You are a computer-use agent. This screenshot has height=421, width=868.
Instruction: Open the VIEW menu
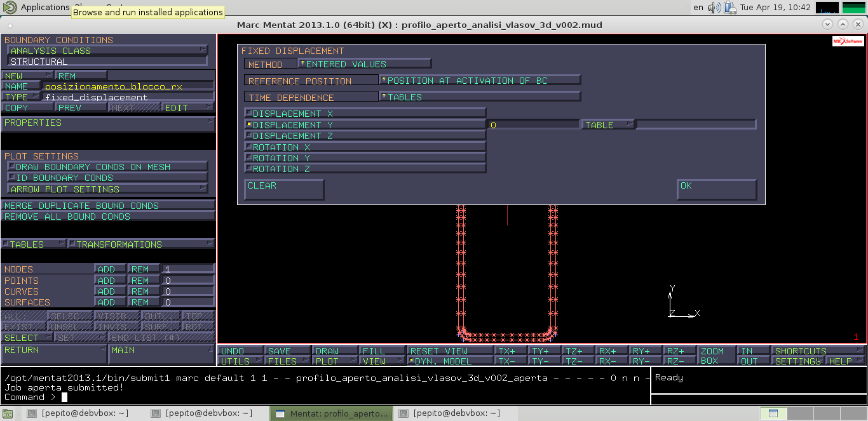point(383,361)
